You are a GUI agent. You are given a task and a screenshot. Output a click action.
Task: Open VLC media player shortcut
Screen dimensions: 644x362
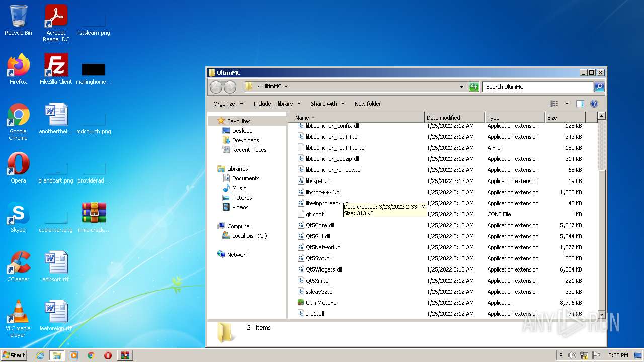coord(18,319)
